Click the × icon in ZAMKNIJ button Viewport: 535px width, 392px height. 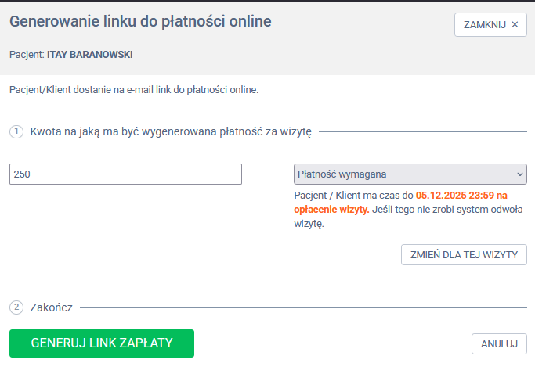pyautogui.click(x=515, y=24)
